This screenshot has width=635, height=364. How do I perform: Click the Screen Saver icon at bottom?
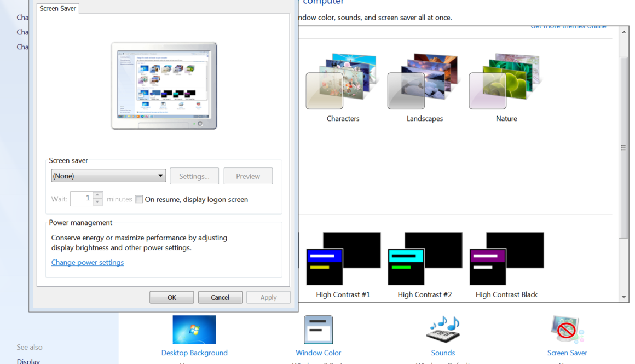tap(567, 330)
